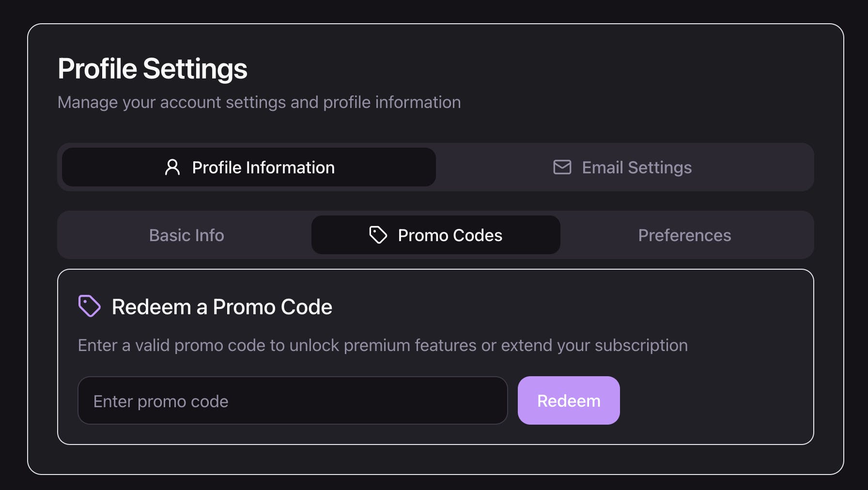Open the Preferences sub-tab
868x490 pixels.
point(684,235)
